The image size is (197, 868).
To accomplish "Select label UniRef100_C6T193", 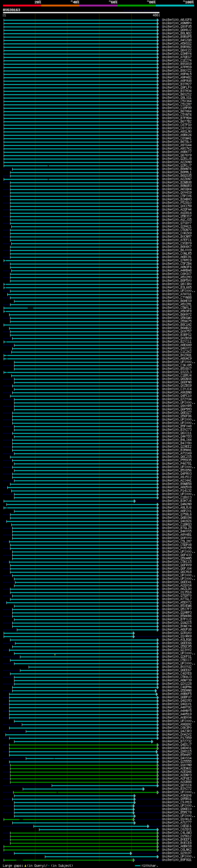I will click(177, 128).
